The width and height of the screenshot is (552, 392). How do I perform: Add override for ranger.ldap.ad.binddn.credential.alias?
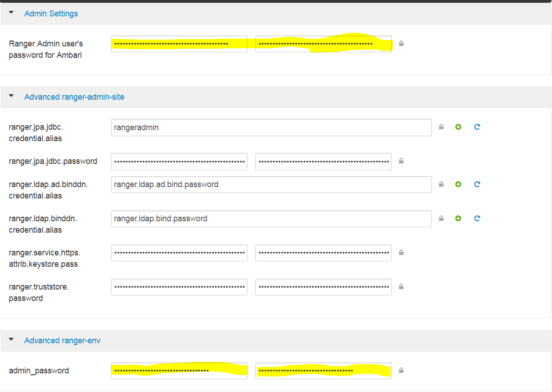[458, 184]
